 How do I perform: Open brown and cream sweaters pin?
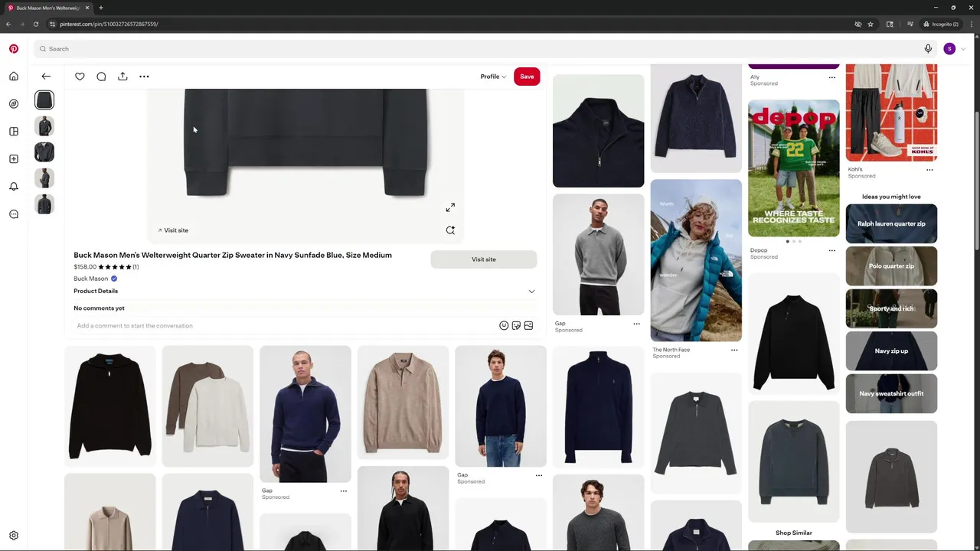point(207,406)
